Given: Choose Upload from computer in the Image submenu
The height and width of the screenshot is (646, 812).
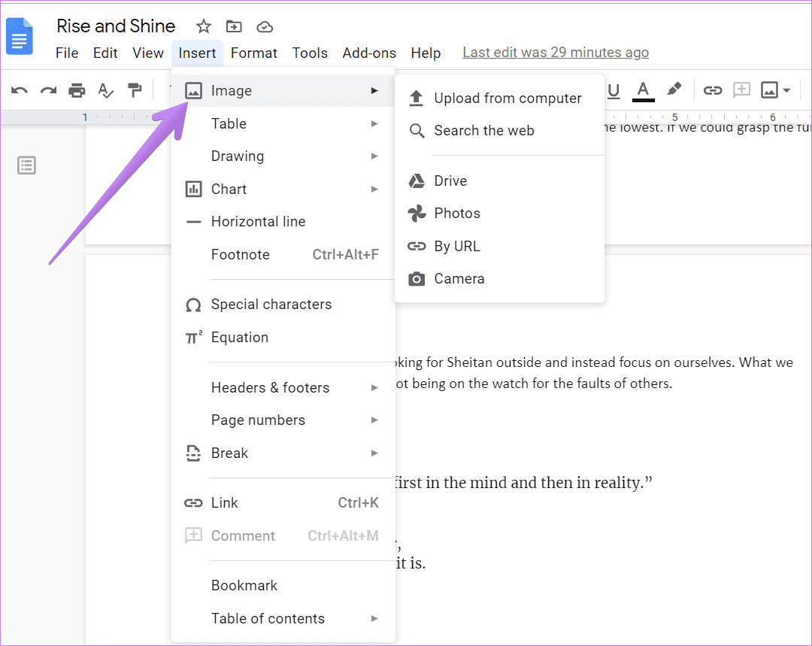Looking at the screenshot, I should 507,98.
